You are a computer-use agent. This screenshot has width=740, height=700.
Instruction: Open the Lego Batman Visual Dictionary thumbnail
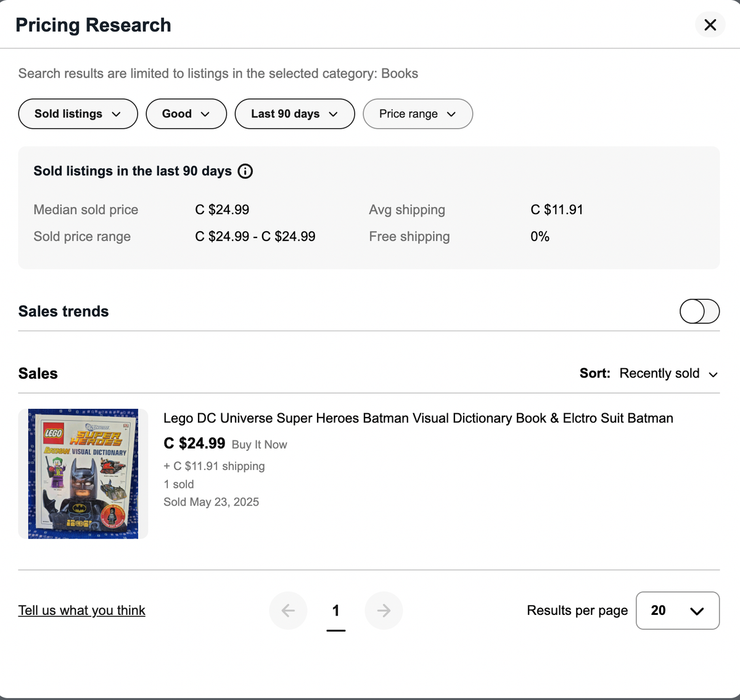83,474
